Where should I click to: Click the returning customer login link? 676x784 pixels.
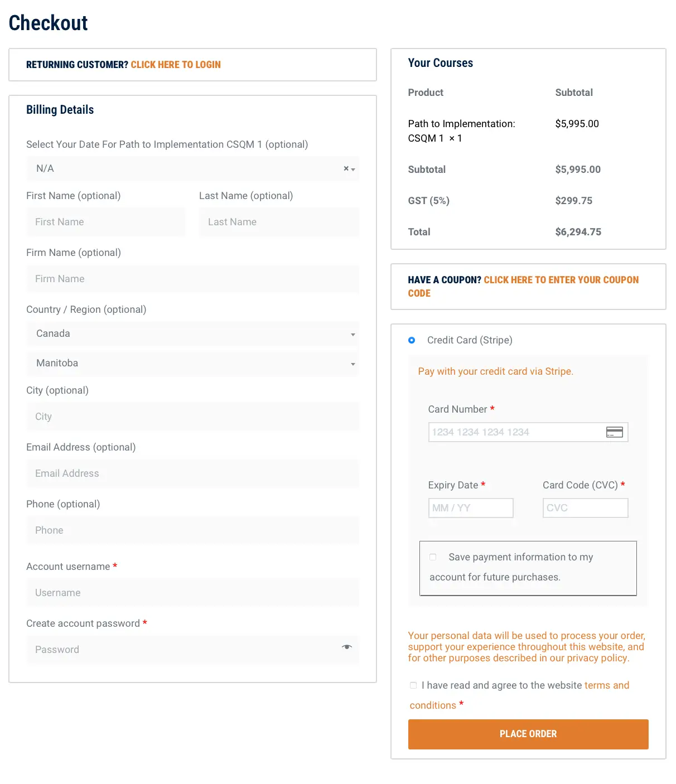pos(176,65)
